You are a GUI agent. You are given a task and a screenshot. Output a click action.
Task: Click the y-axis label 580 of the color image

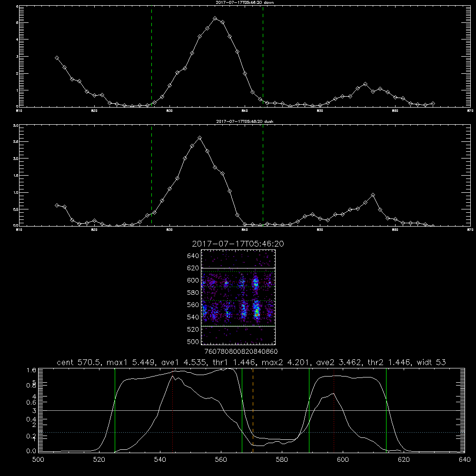coord(193,292)
